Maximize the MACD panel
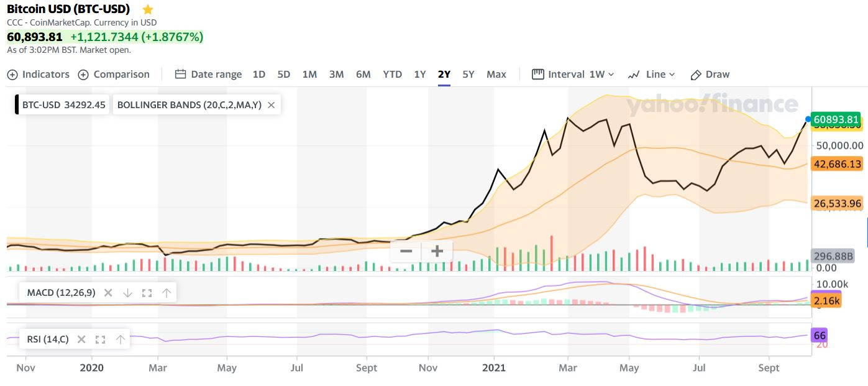The image size is (868, 386). (x=147, y=292)
